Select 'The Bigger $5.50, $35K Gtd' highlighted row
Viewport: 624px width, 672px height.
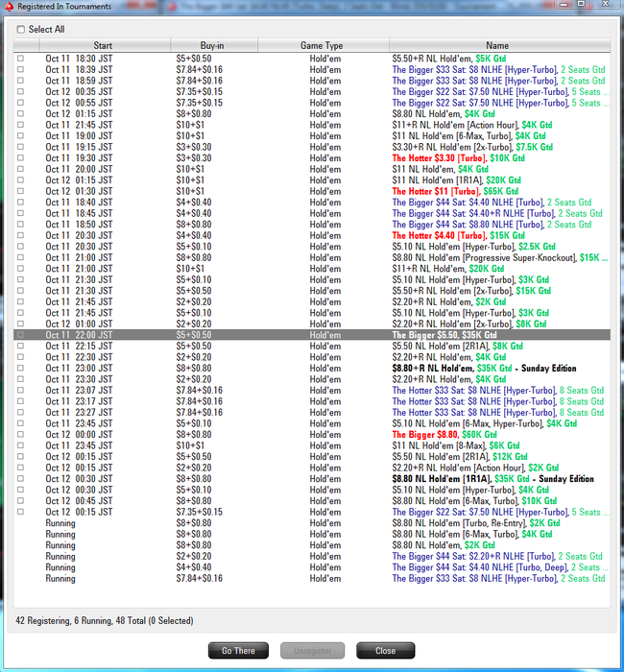point(312,335)
